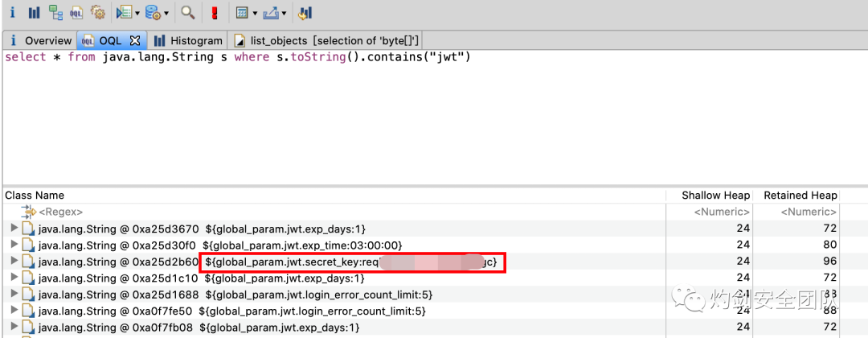Viewport: 868px width, 338px height.
Task: Expand String row 0xa25d1c10
Action: (x=14, y=277)
